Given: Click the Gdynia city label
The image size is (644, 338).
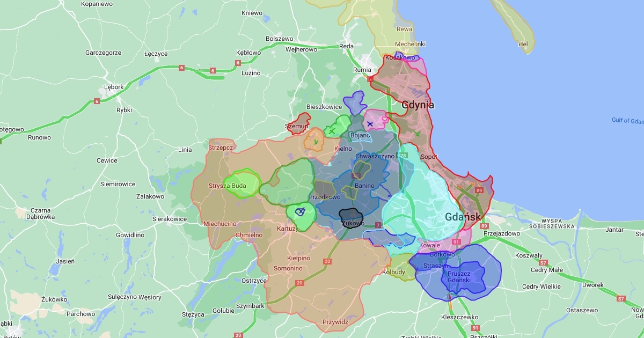Looking at the screenshot, I should click(x=418, y=105).
